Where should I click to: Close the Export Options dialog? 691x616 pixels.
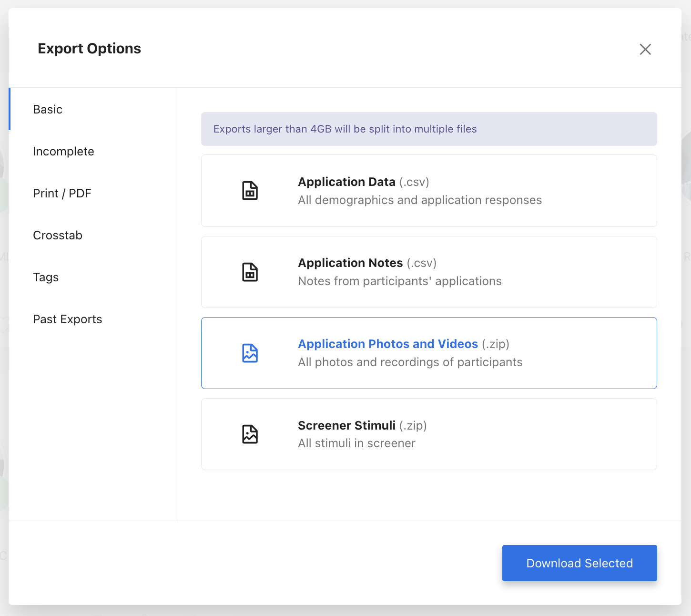645,49
